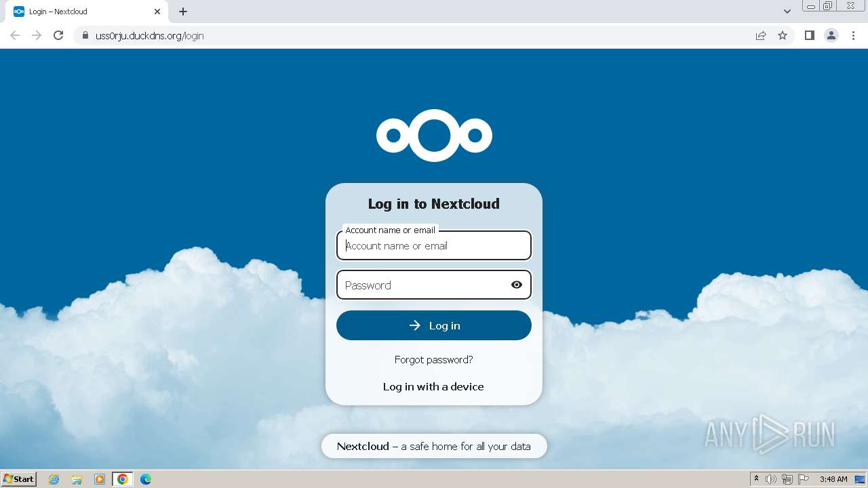Go forward in browser history
868x488 pixels.
pyautogui.click(x=37, y=35)
